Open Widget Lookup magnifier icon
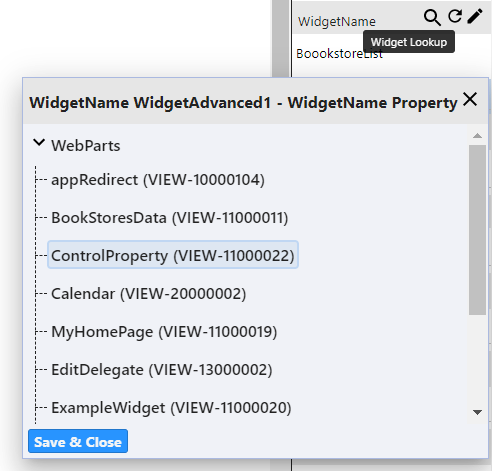 (432, 17)
